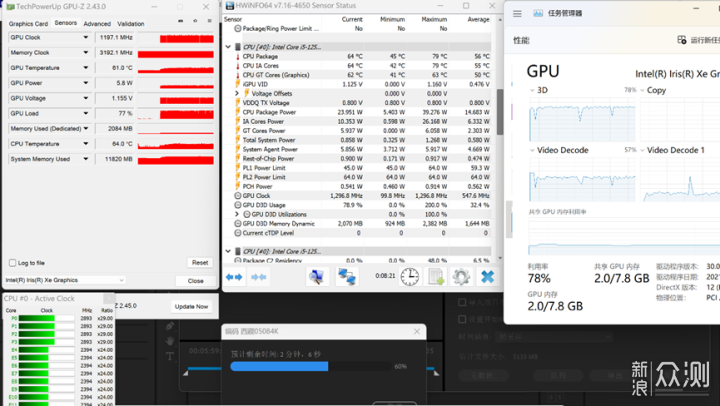
Task: Collapse first CPU [#0] Intel Core group
Action: pos(228,47)
